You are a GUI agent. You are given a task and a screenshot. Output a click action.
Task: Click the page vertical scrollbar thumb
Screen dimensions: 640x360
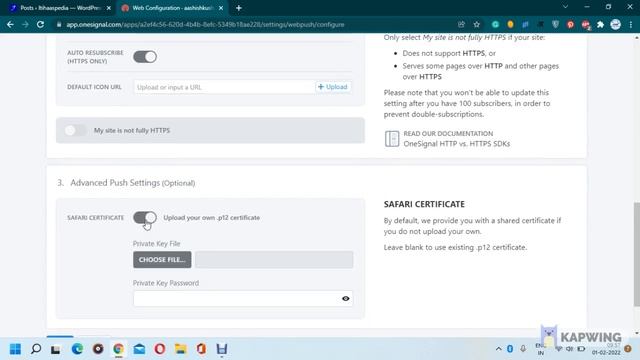(x=636, y=254)
